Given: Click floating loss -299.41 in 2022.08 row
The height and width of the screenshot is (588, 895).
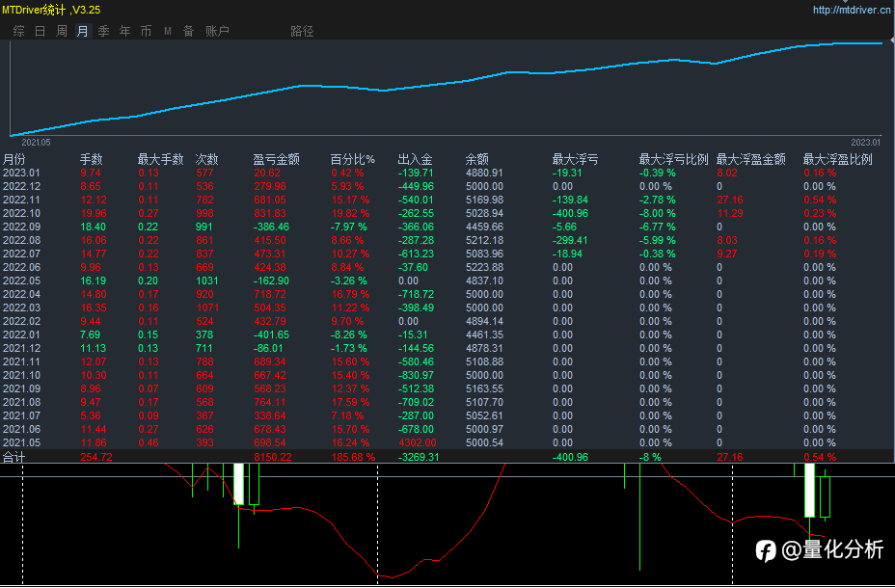Looking at the screenshot, I should pos(570,241).
